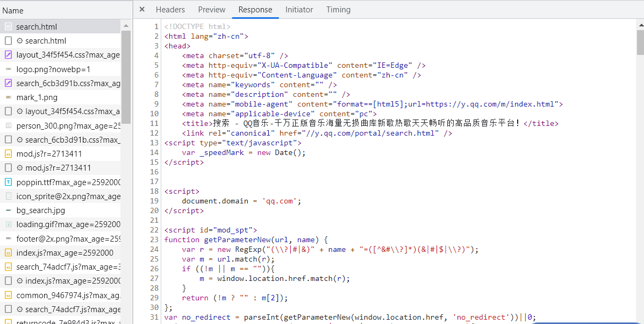Click the link rel="canonical" code line
Image resolution: width=644 pixels, height=324 pixels.
(x=317, y=133)
